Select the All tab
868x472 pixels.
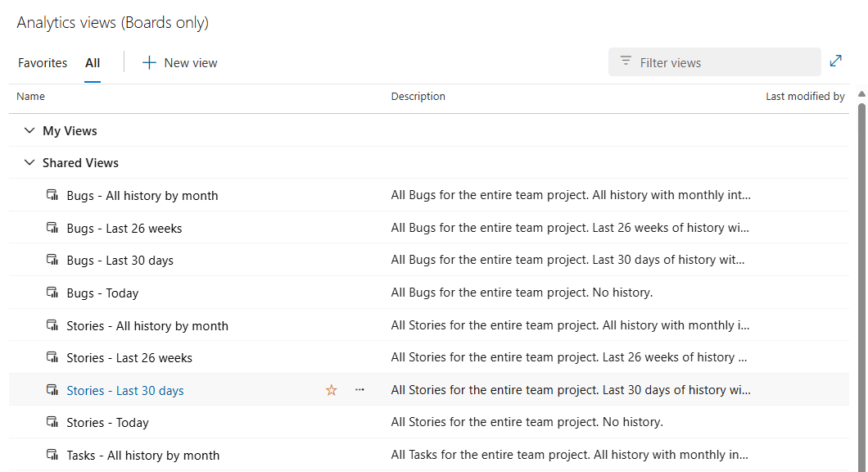(93, 63)
